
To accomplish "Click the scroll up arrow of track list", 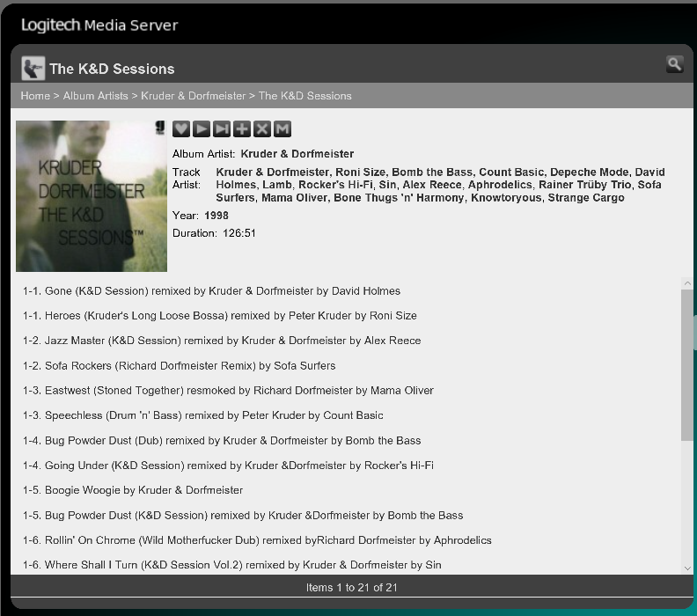I will click(687, 284).
